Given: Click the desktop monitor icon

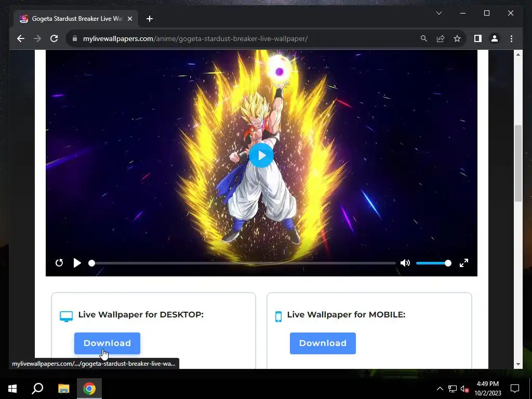Looking at the screenshot, I should coord(66,316).
